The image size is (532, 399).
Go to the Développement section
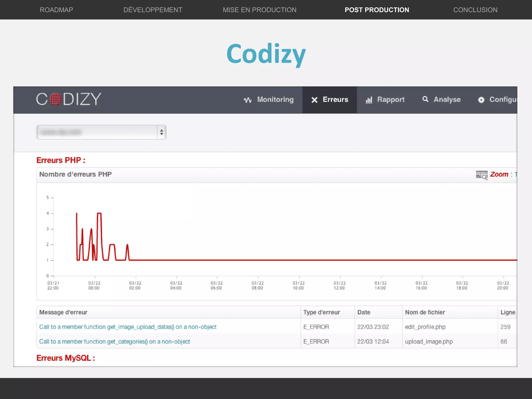click(x=153, y=10)
